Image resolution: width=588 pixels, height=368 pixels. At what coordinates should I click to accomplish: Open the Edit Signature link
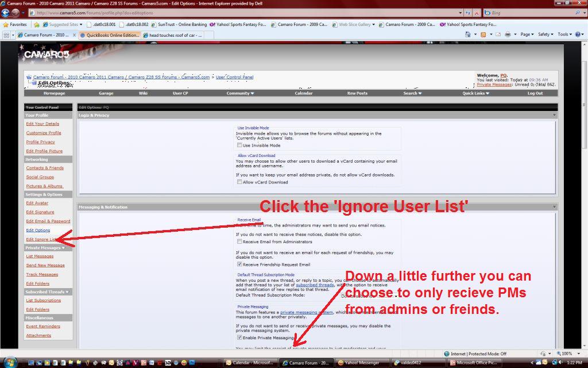tap(40, 212)
